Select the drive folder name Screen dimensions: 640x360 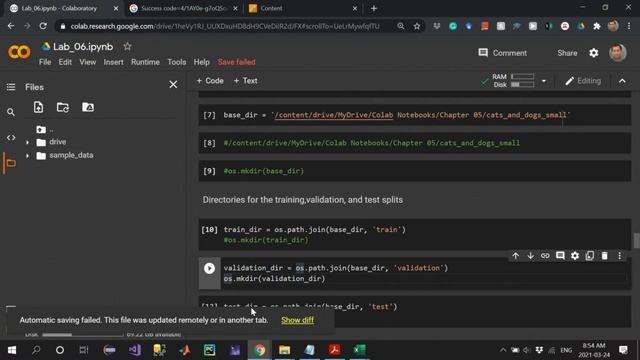tap(58, 142)
